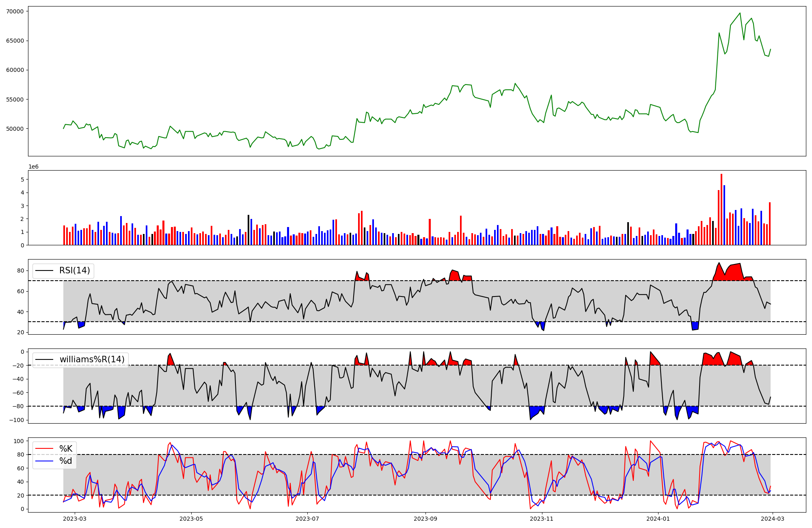Click the volume axis tick label 5

(x=23, y=180)
